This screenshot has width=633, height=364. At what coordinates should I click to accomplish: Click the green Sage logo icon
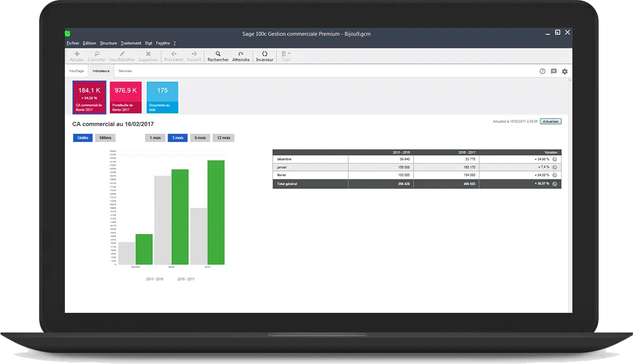(68, 34)
